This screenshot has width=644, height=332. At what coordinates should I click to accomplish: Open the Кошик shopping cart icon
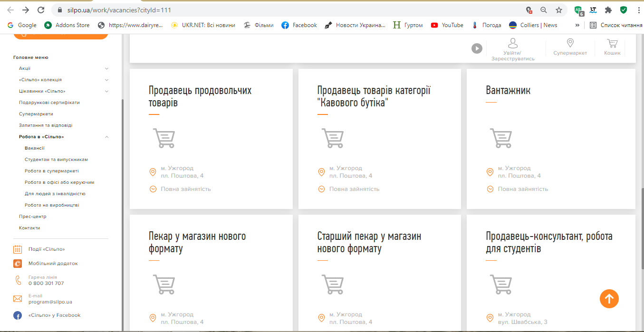(612, 44)
